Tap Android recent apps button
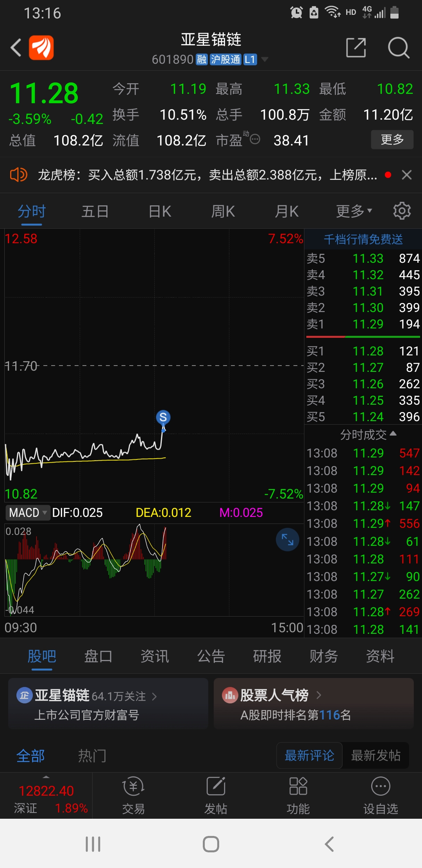Screen dimensions: 422x868 tap(93, 844)
